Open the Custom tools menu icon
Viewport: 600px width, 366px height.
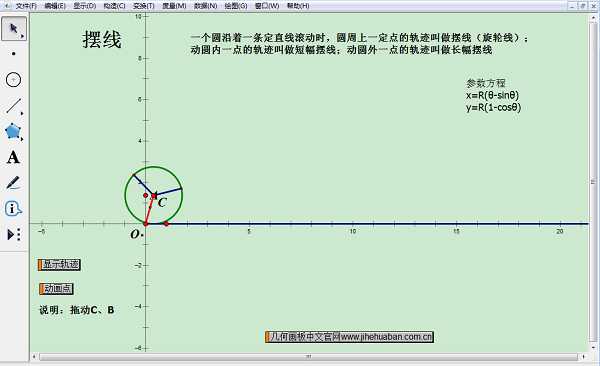pos(14,234)
